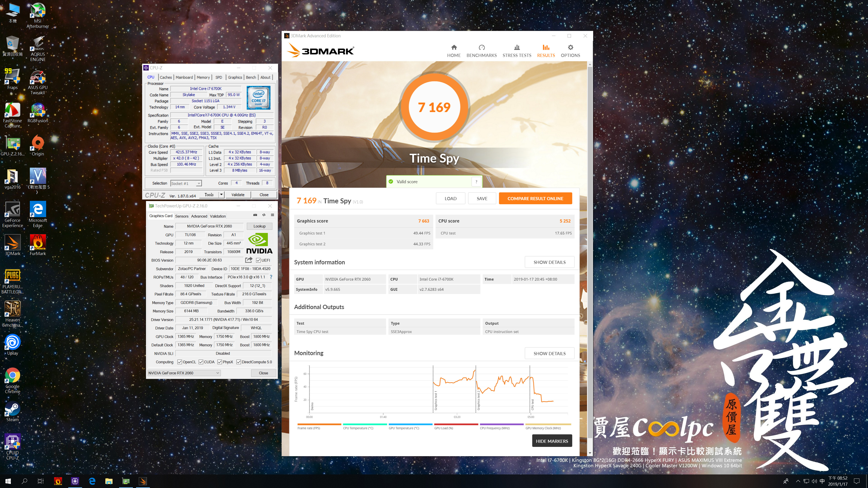This screenshot has height=488, width=868.
Task: Click the CPU test marker in monitoring chart
Action: coord(532,404)
